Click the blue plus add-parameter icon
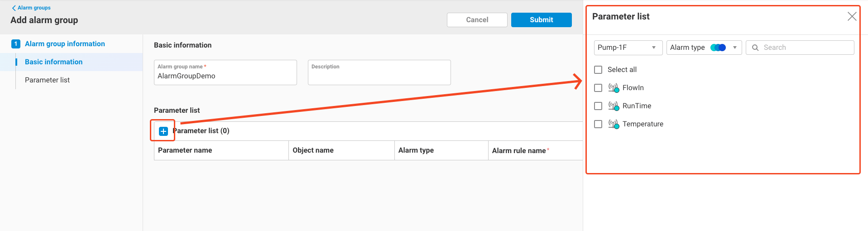The height and width of the screenshot is (231, 868). (163, 131)
